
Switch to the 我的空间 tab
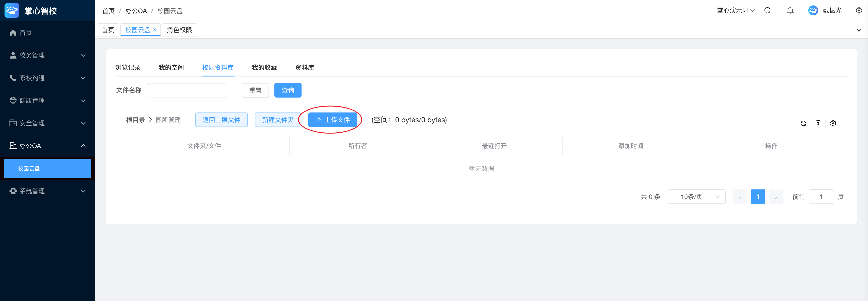(x=171, y=67)
